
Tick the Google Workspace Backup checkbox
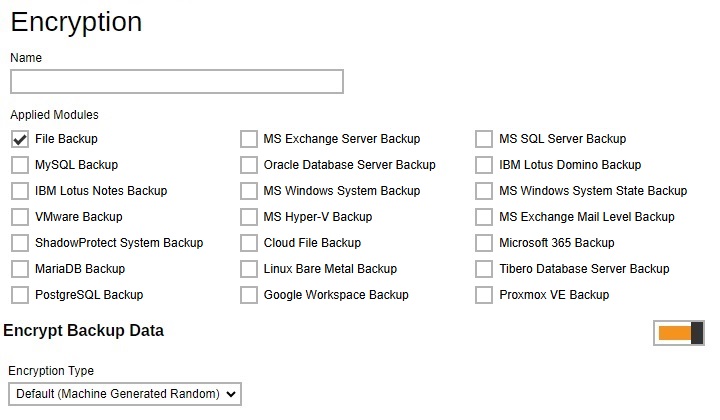[x=249, y=295]
